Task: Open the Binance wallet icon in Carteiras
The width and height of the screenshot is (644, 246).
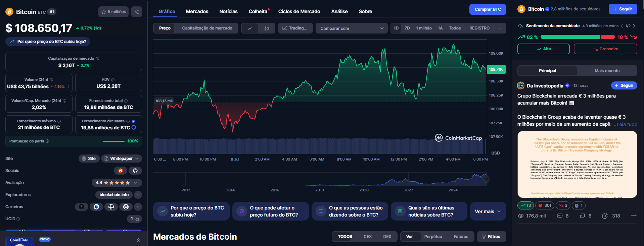Action: [82, 207]
